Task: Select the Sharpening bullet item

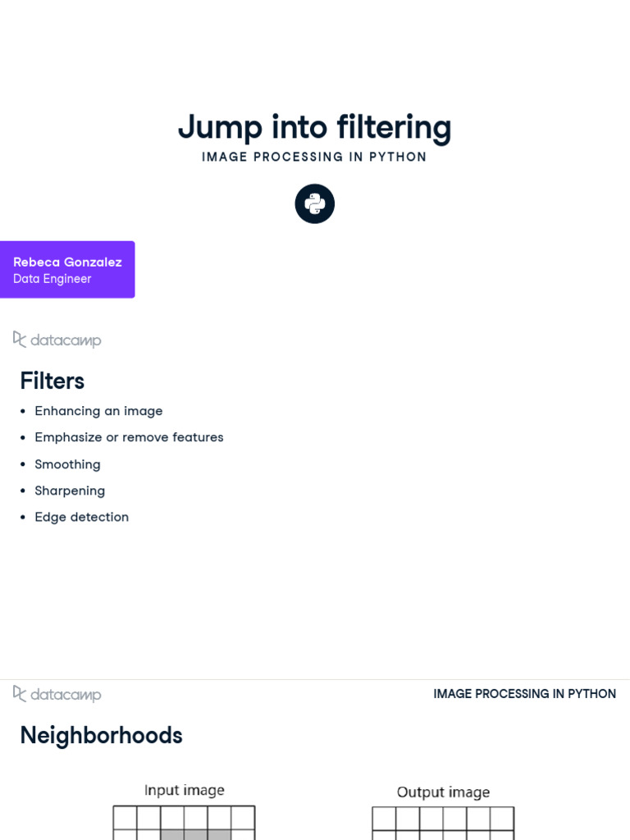Action: [70, 491]
